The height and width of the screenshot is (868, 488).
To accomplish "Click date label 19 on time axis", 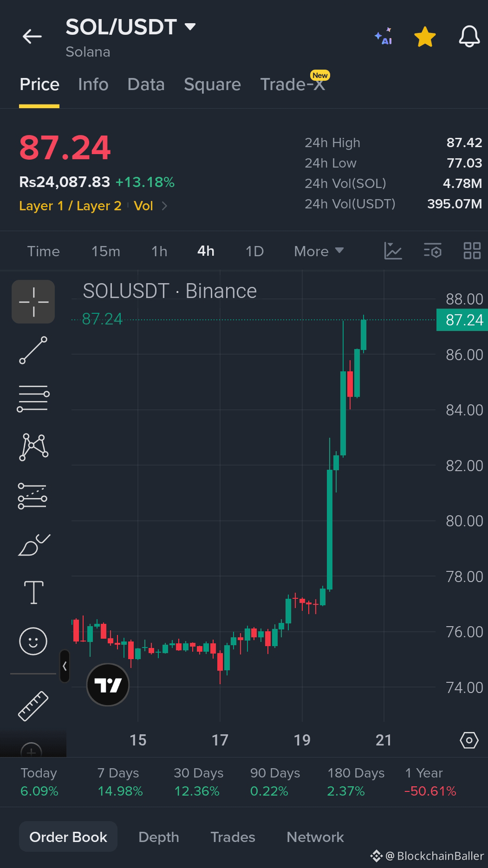I will tap(302, 740).
